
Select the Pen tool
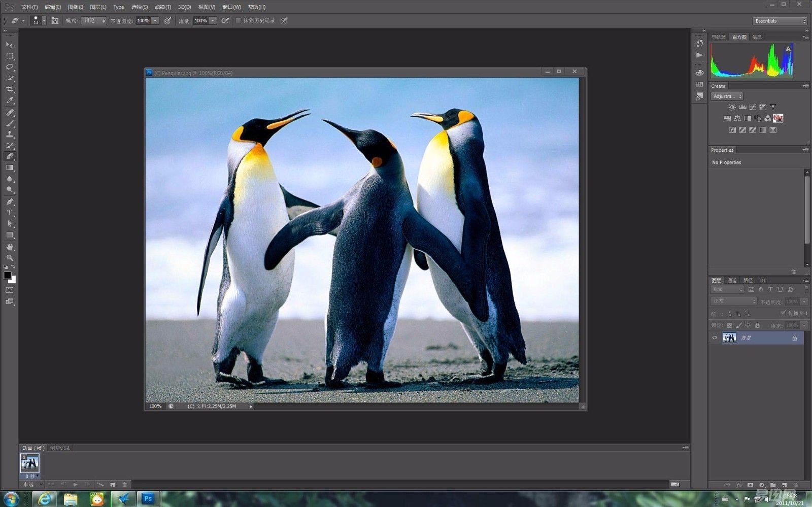click(10, 201)
